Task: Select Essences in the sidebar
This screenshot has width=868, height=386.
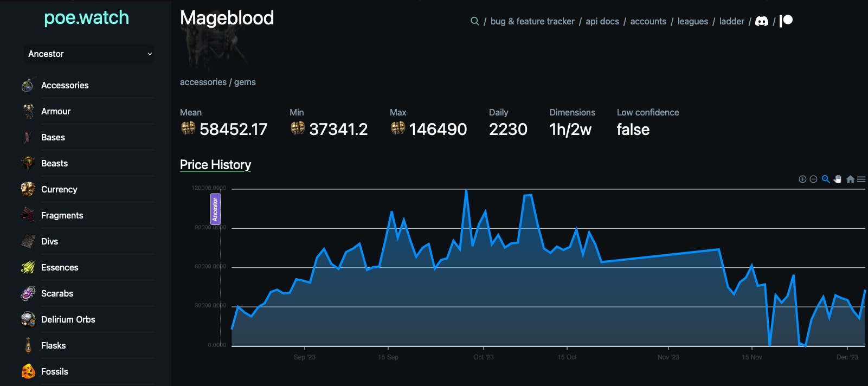Action: tap(60, 267)
